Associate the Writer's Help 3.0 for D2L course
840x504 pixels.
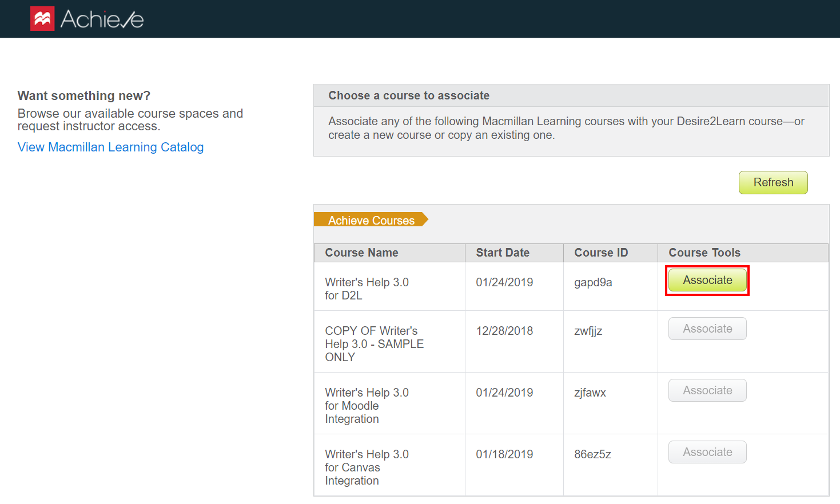pos(707,280)
